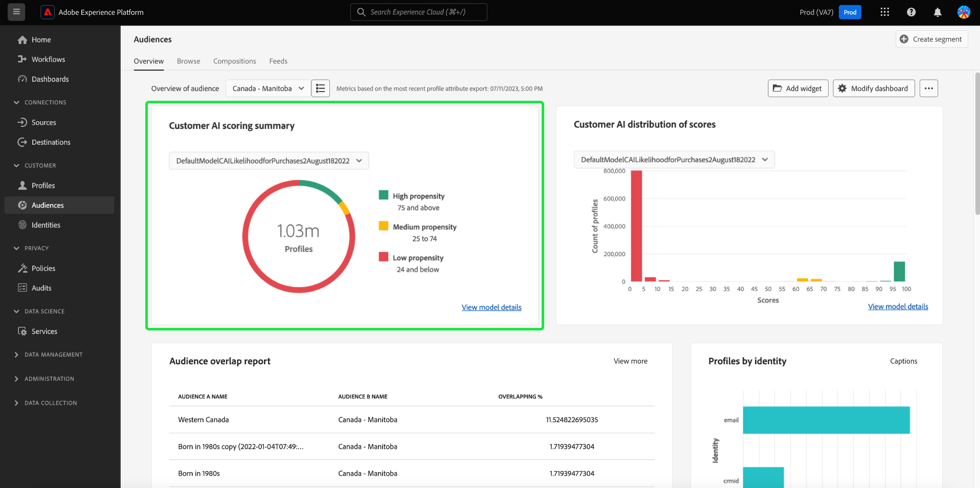Click the email bar in identity chart

[827, 420]
